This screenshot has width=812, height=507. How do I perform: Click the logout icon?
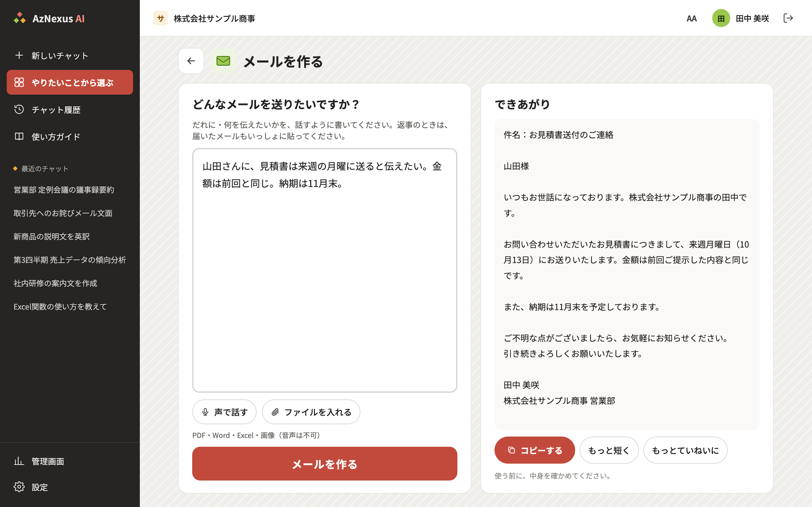click(x=788, y=18)
